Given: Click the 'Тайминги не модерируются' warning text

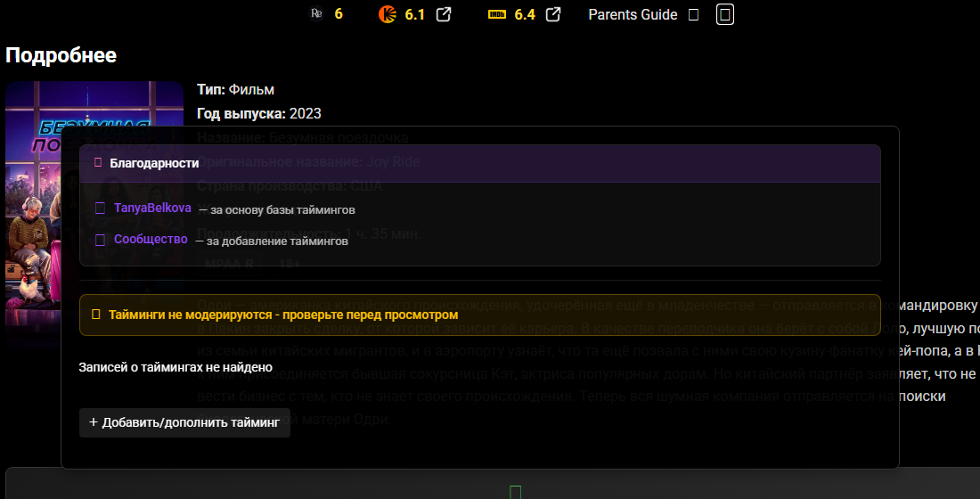Looking at the screenshot, I should (283, 315).
